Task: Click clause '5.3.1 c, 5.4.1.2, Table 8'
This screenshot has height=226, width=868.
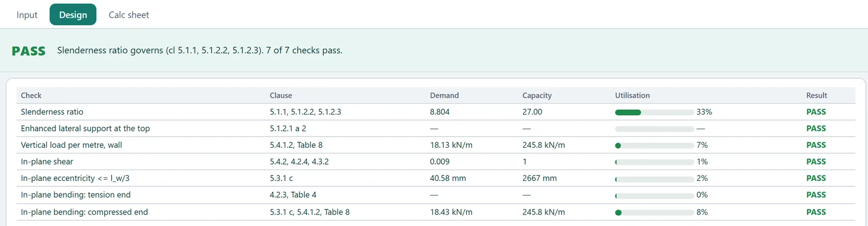Action: click(310, 212)
